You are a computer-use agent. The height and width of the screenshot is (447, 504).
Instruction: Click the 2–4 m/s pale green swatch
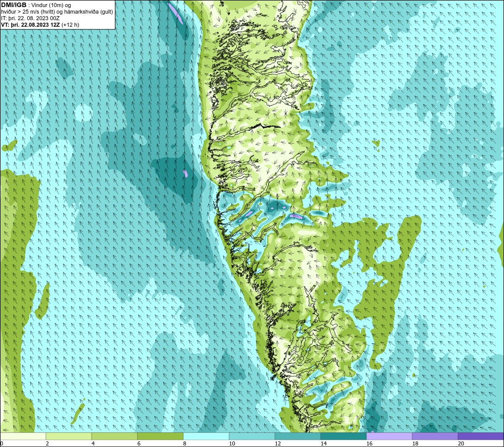[69, 436]
